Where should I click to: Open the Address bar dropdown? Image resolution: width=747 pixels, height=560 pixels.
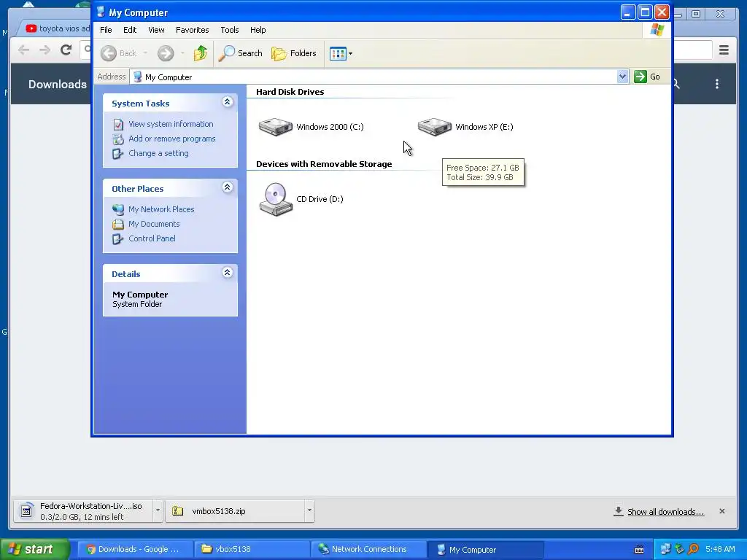tap(622, 77)
